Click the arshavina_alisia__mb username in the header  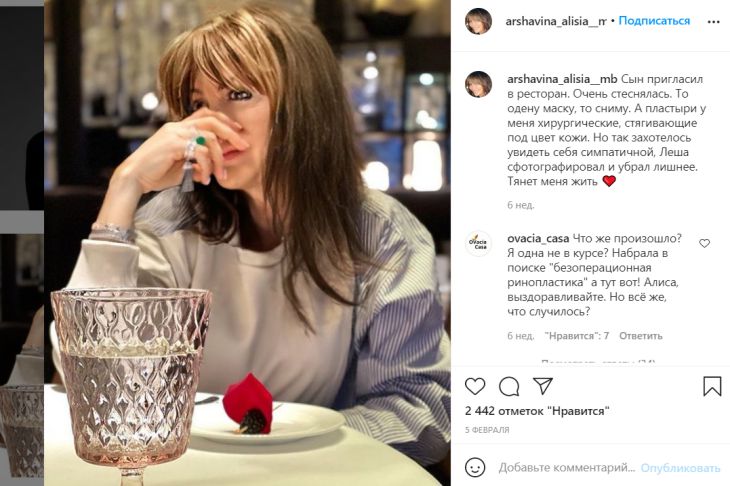(557, 21)
